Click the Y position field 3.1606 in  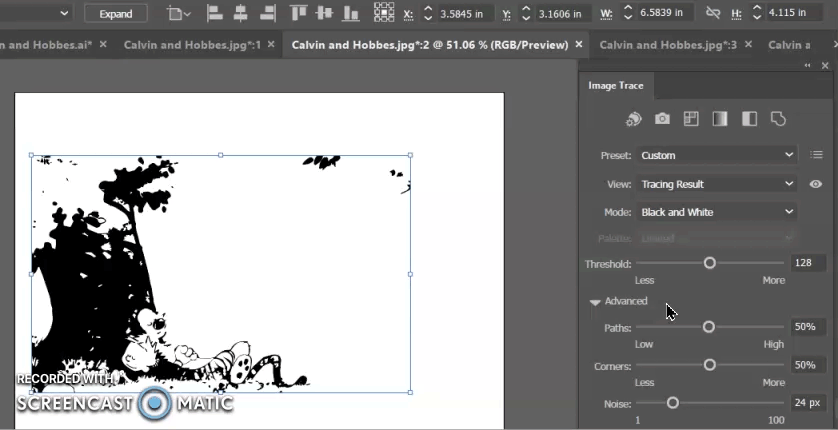[562, 13]
